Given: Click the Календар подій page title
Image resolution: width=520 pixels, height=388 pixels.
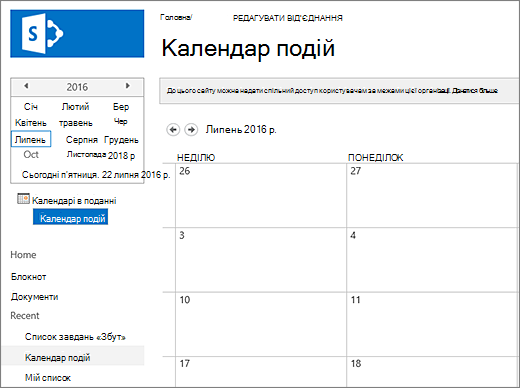Looking at the screenshot, I should pyautogui.click(x=248, y=48).
